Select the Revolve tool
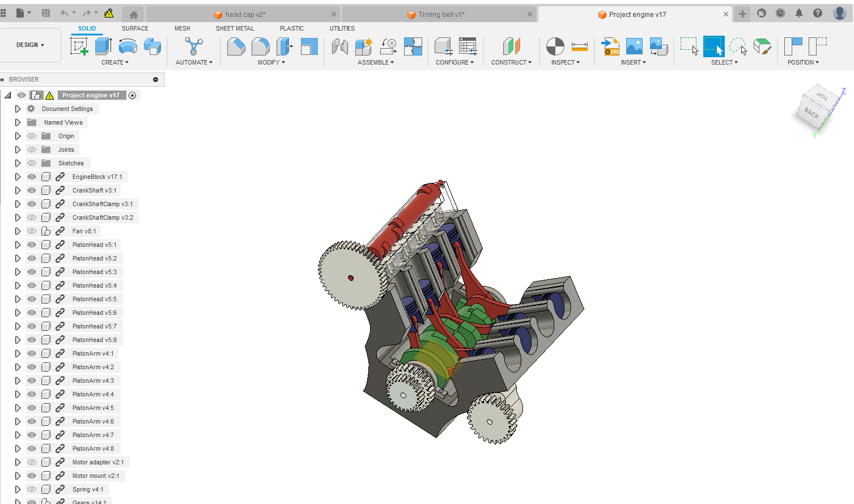 [128, 46]
